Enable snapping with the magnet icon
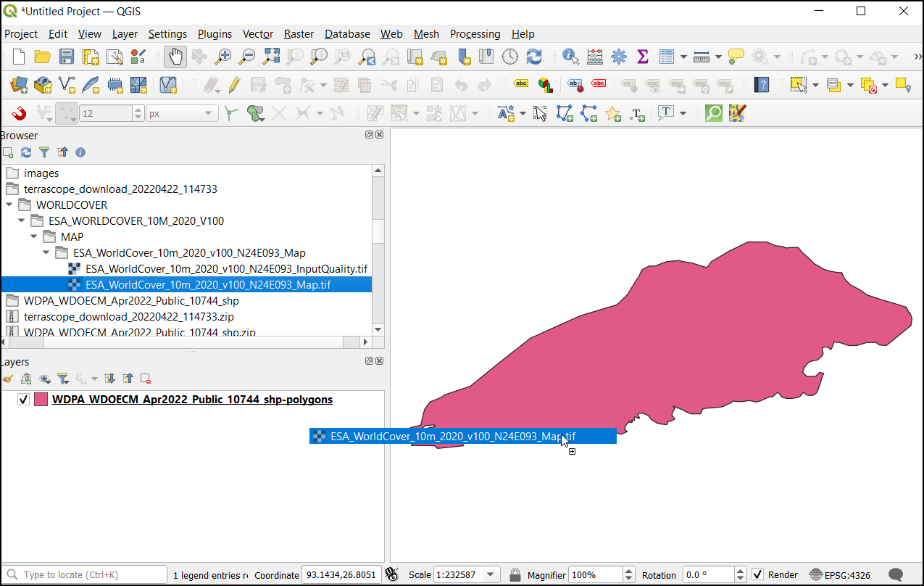The image size is (924, 586). 19,113
